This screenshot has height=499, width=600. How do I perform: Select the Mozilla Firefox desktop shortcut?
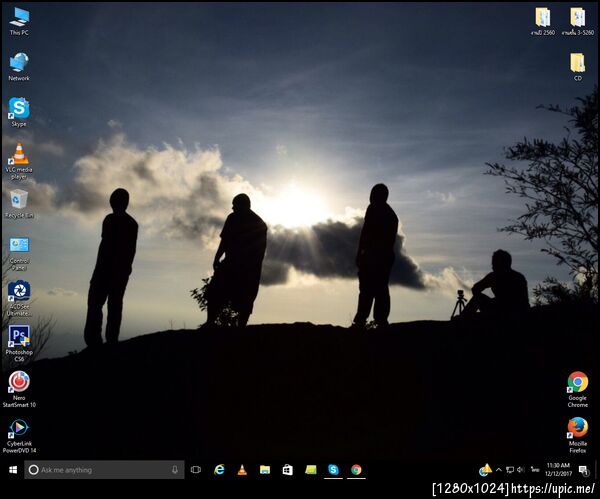pos(577,435)
